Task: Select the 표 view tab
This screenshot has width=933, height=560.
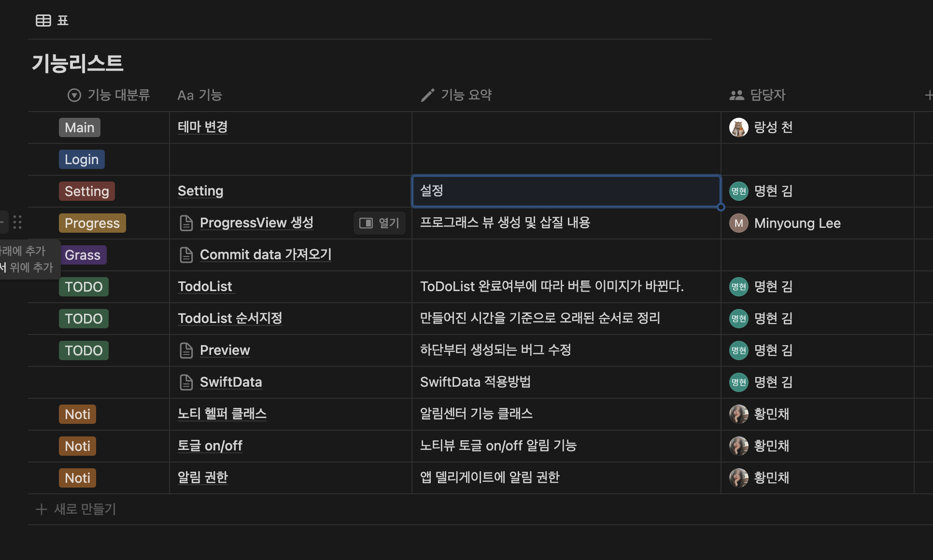Action: pos(63,20)
